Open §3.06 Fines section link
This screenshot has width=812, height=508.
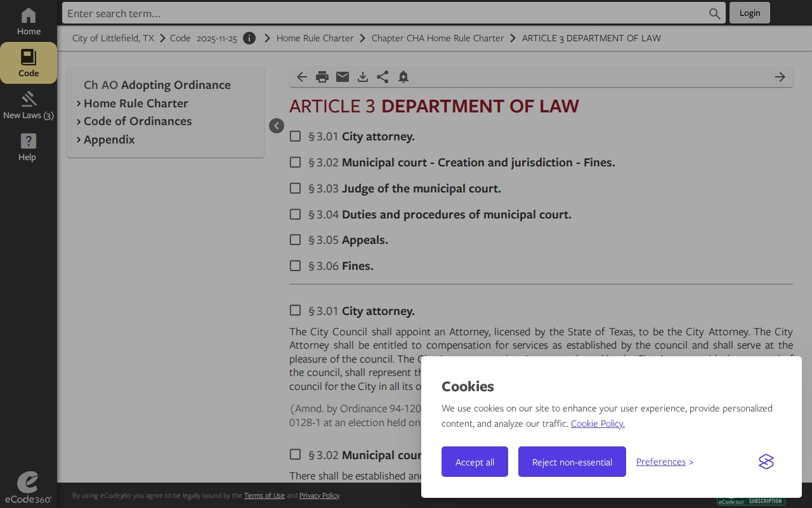pyautogui.click(x=341, y=266)
